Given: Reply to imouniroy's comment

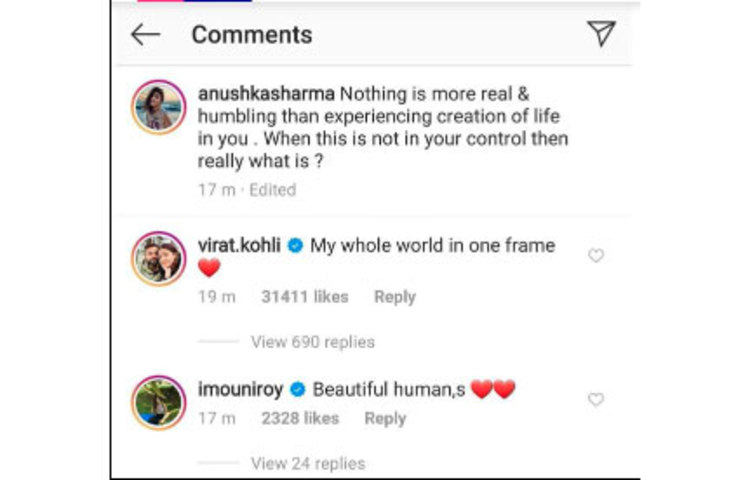Looking at the screenshot, I should tap(385, 419).
